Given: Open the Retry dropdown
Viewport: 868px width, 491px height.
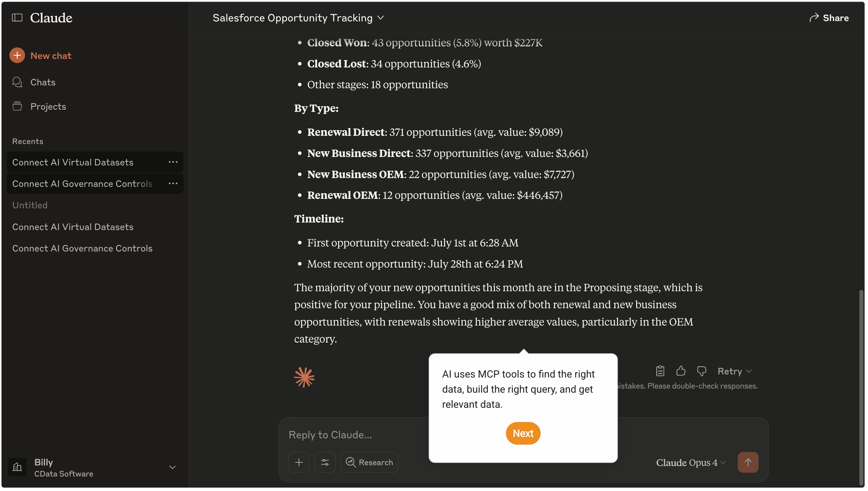Looking at the screenshot, I should (x=734, y=371).
